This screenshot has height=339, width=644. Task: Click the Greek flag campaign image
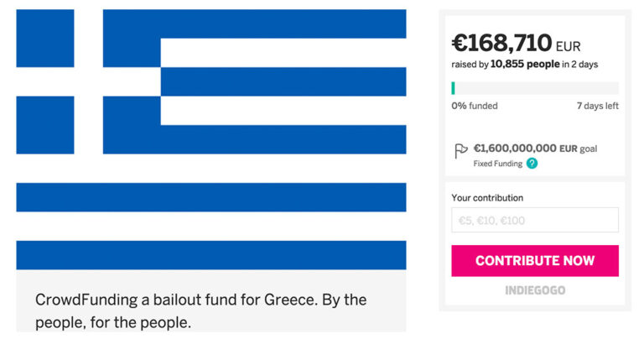[x=211, y=139]
